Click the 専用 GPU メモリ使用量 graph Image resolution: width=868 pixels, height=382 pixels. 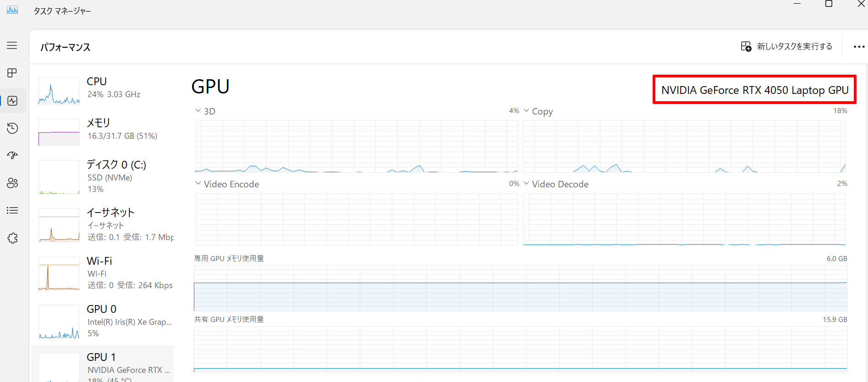pos(520,288)
